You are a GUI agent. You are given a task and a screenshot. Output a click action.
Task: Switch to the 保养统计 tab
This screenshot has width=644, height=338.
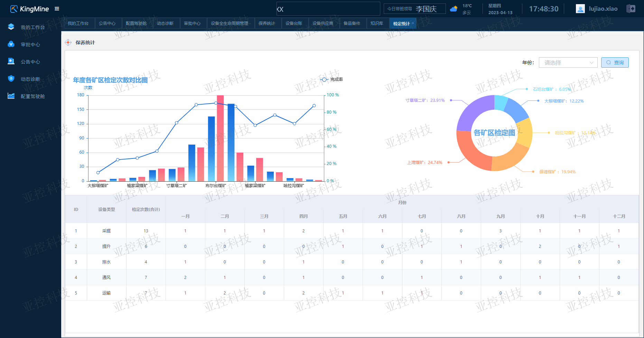(267, 23)
